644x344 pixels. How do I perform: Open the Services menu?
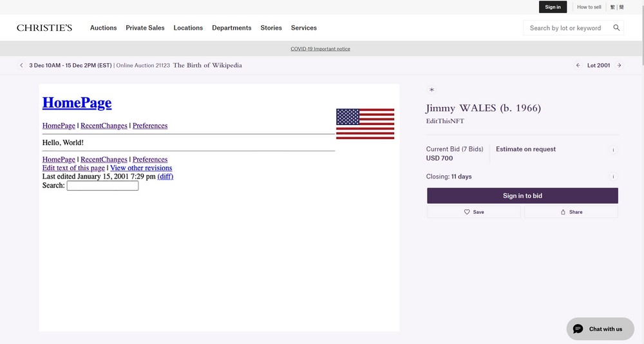(x=304, y=28)
